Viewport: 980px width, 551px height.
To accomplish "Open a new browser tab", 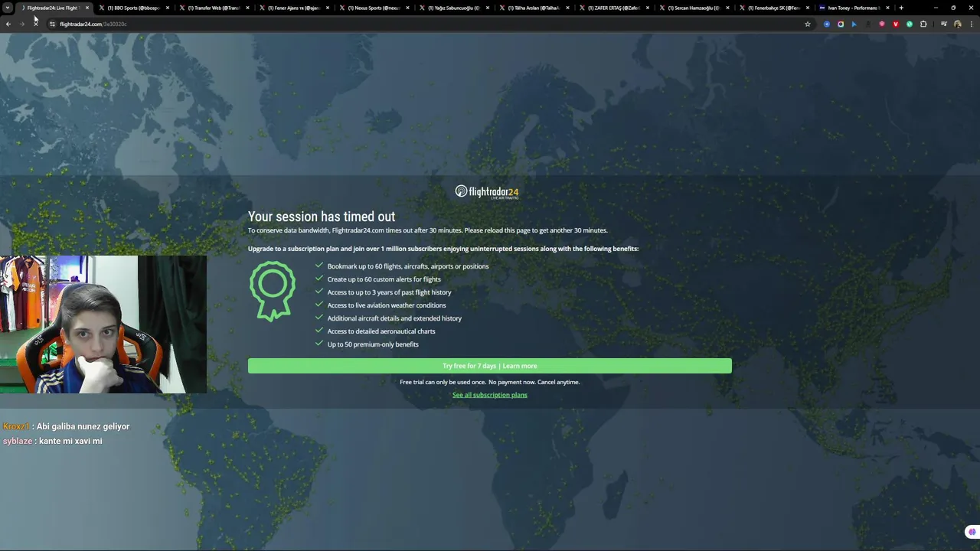I will [x=901, y=8].
